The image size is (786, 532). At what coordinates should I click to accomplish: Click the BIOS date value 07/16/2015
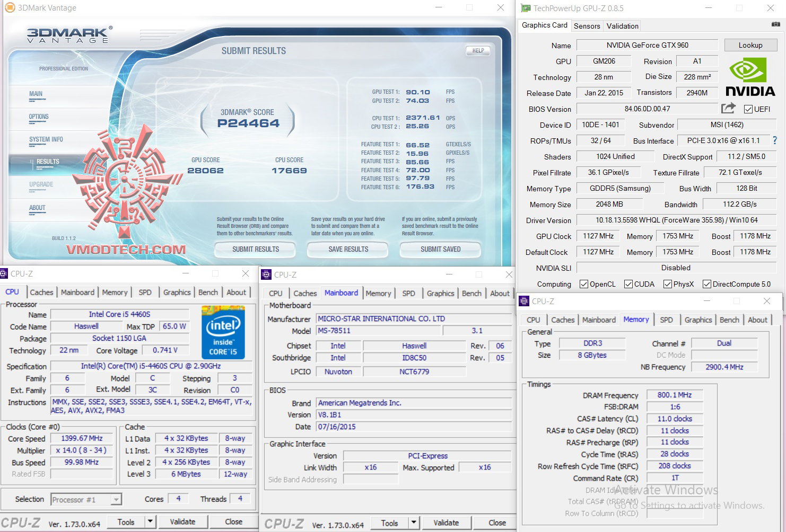click(414, 427)
